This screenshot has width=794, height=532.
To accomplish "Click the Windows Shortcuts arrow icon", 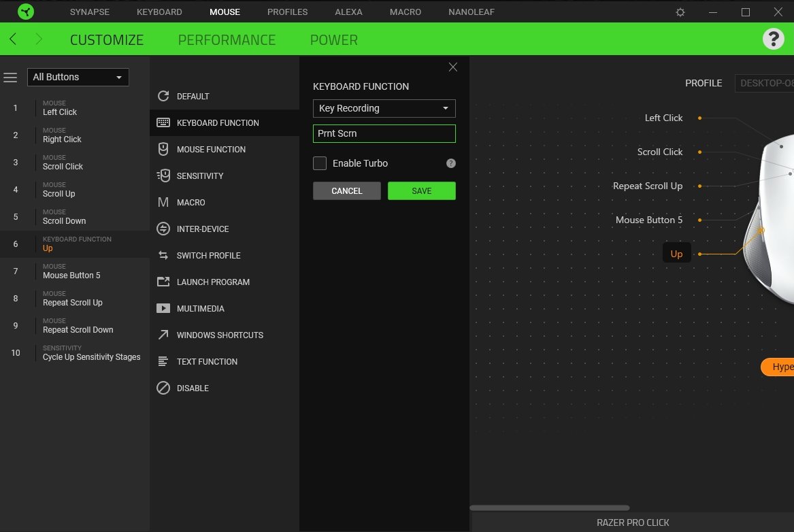I will (x=163, y=335).
